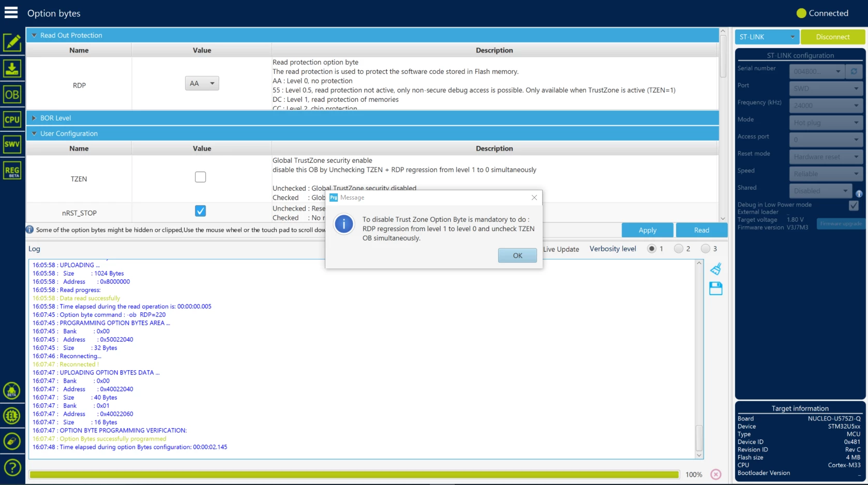The image size is (868, 485).
Task: Click the Cortex-M33 CPU value
Action: 844,465
